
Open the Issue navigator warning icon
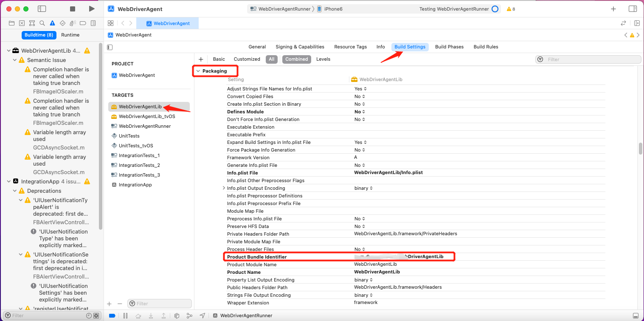click(52, 23)
